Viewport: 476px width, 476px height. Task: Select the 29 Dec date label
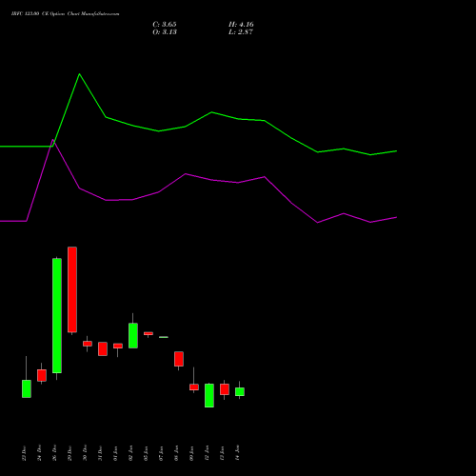click(69, 453)
